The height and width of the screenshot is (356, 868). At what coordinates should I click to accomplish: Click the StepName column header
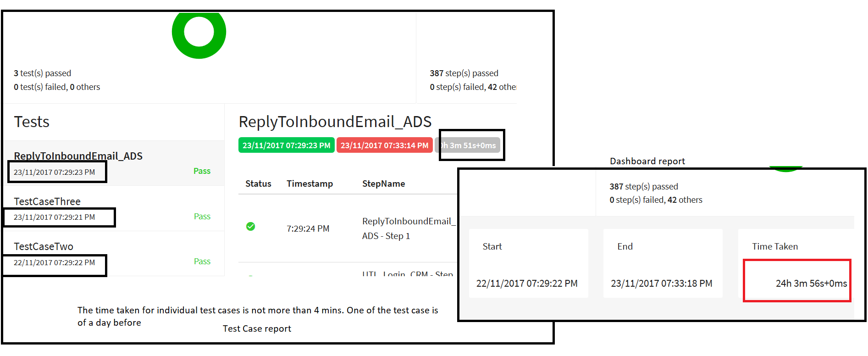tap(383, 184)
